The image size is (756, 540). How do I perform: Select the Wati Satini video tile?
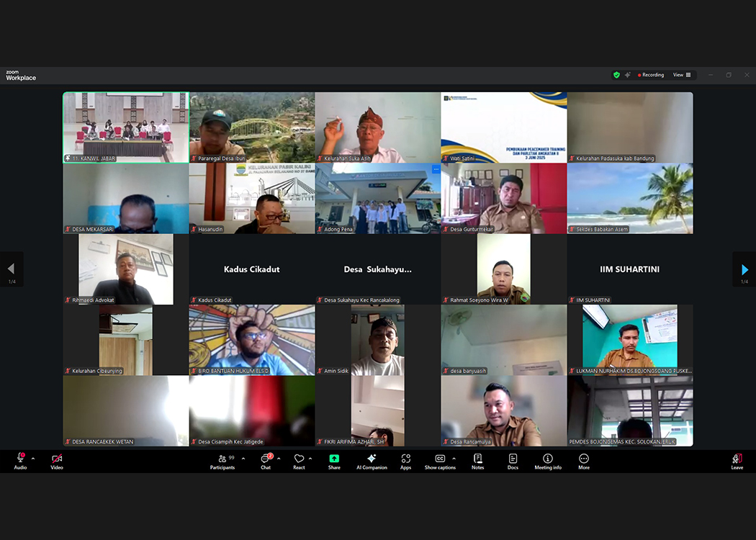503,127
